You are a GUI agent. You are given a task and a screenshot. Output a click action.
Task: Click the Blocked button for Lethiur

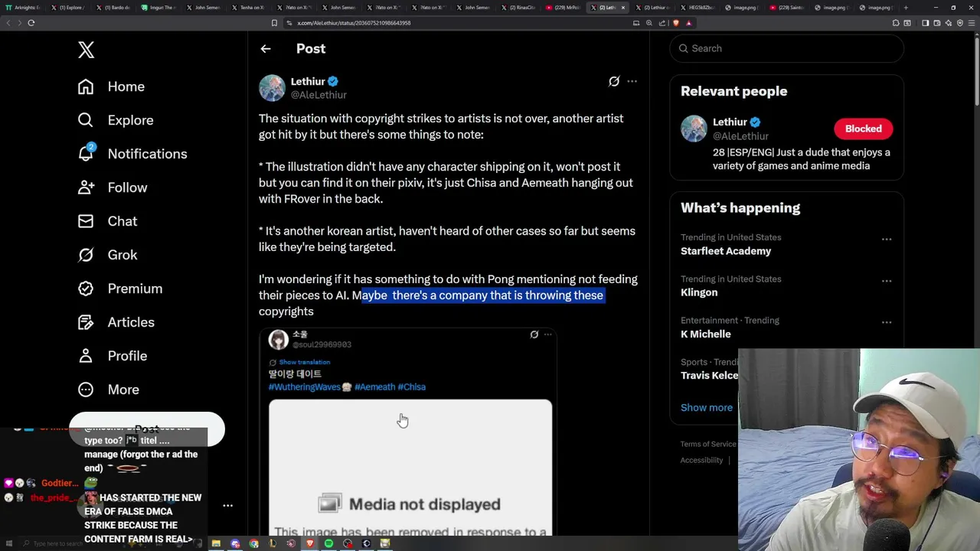[864, 129]
